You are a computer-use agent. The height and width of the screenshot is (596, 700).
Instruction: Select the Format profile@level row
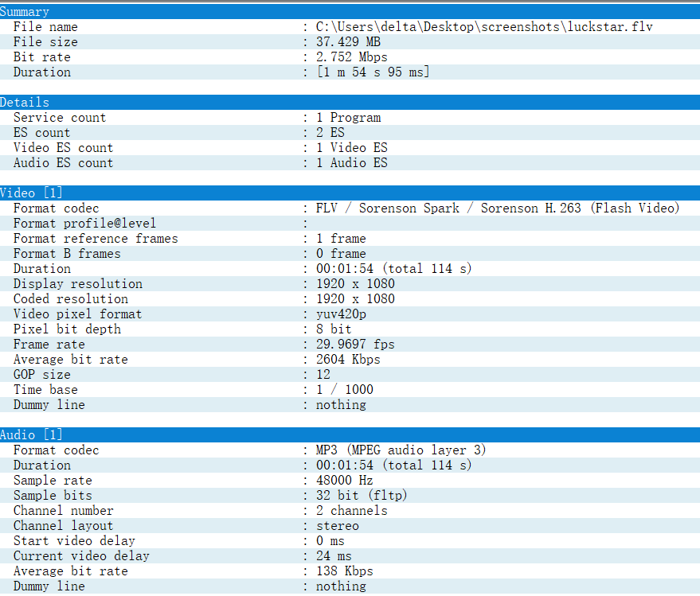[84, 224]
